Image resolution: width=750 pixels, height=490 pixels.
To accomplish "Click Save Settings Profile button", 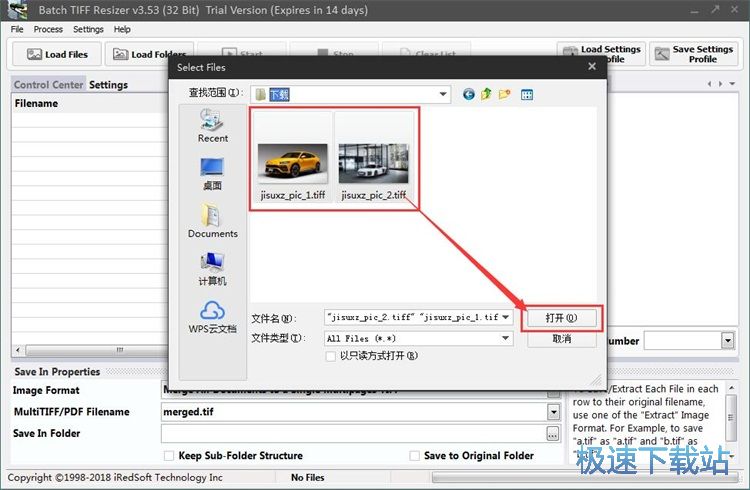I will 694,54.
